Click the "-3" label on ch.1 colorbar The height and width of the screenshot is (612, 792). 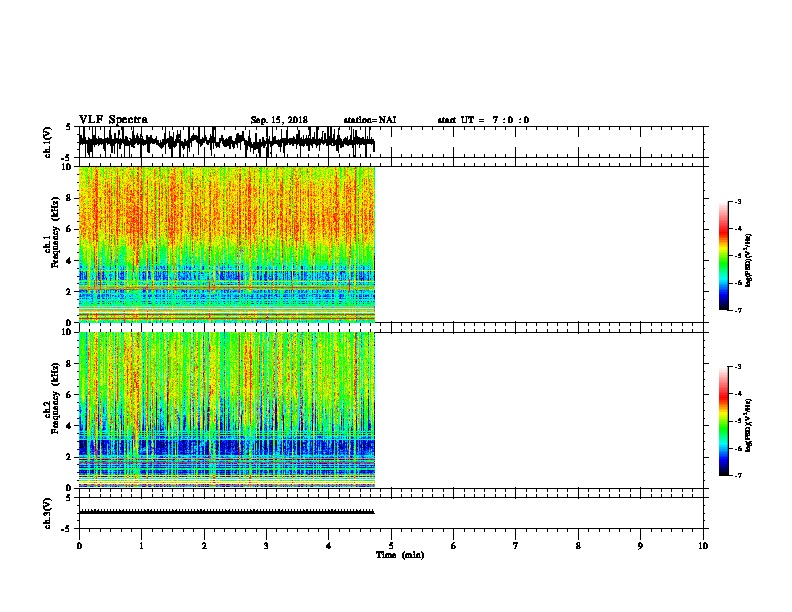[738, 201]
